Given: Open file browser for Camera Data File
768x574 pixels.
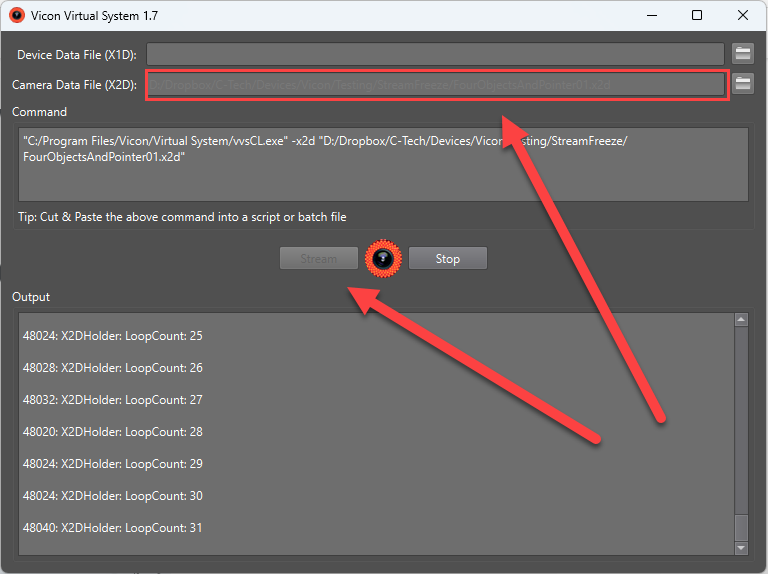Looking at the screenshot, I should [x=742, y=85].
